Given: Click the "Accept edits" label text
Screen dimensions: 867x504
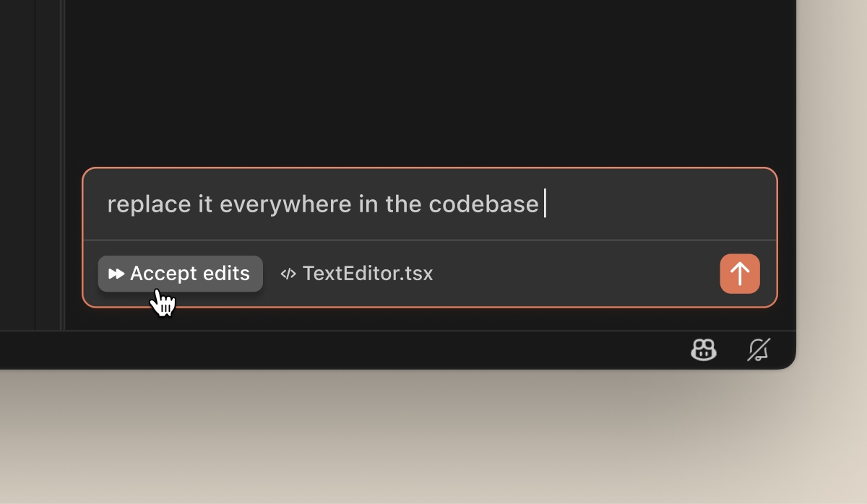Looking at the screenshot, I should tap(190, 274).
